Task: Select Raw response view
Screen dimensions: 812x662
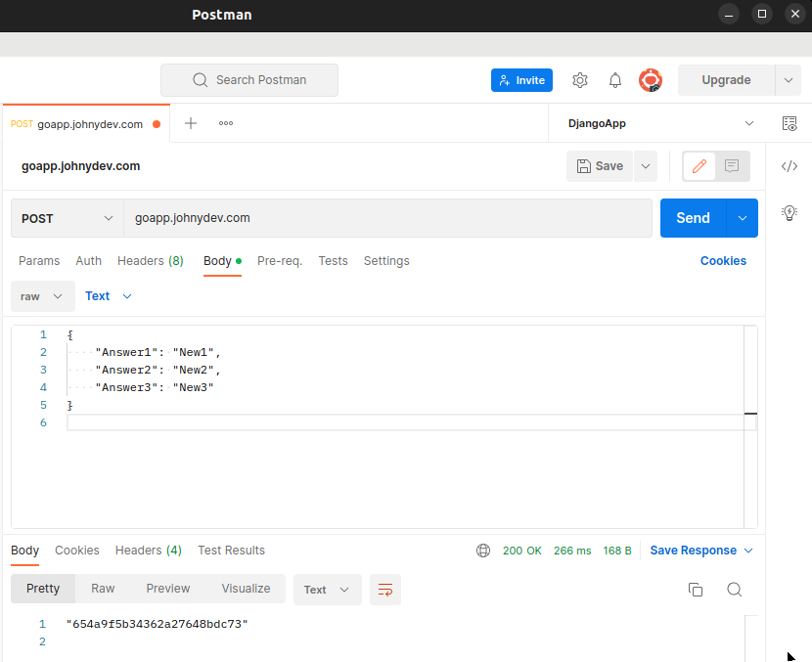Action: (x=103, y=589)
